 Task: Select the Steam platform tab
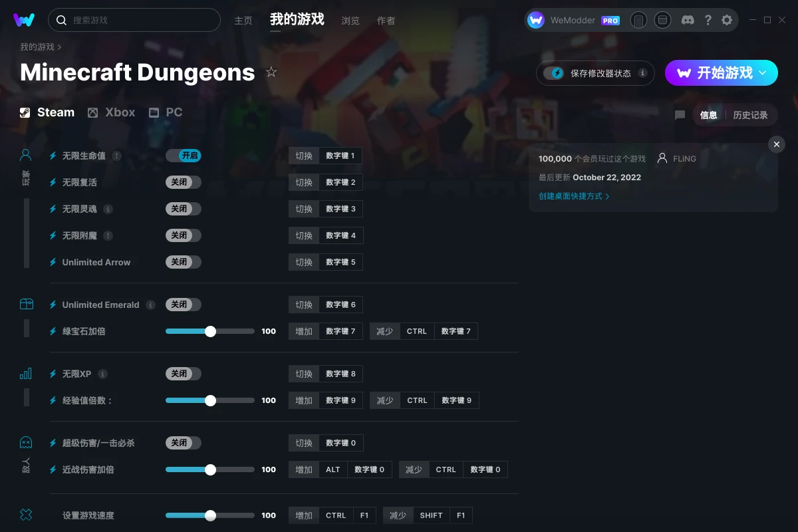click(47, 112)
